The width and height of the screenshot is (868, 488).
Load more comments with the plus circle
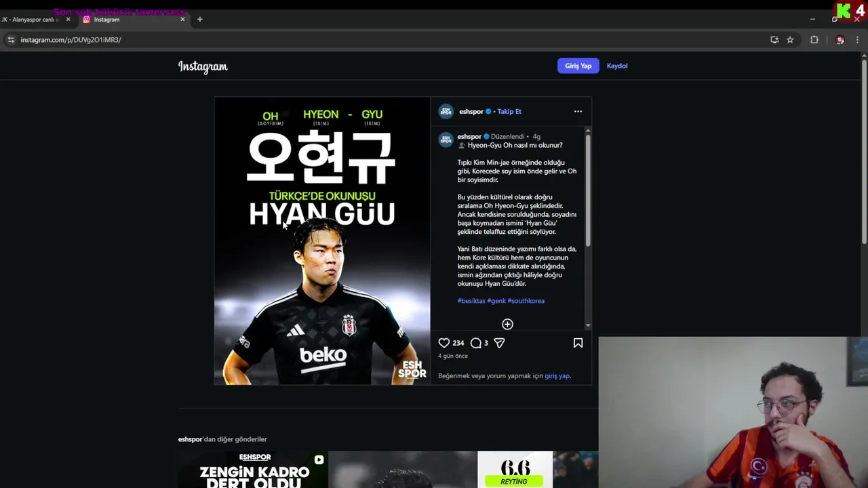(507, 325)
